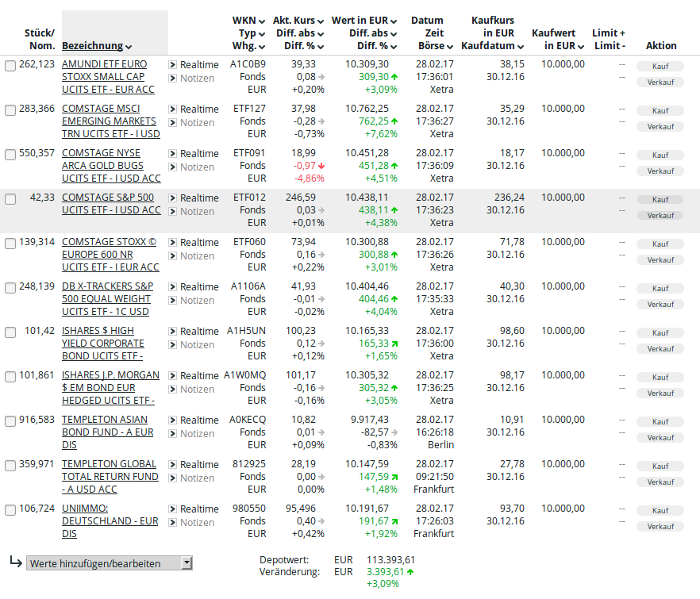The width and height of the screenshot is (700, 599).
Task: Open Realtime arrow icon for TEMPLETON ASIAN BOND row
Action: click(172, 420)
